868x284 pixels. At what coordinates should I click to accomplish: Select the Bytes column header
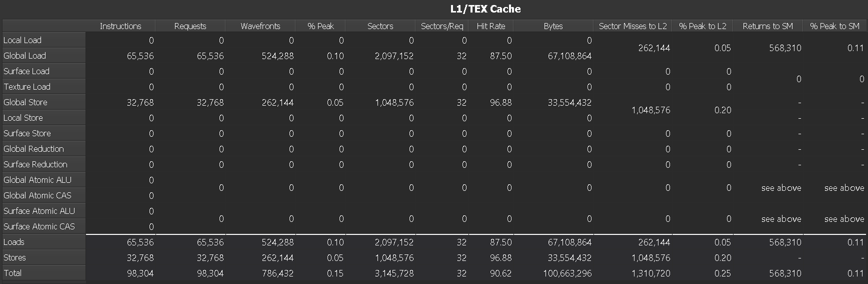553,26
